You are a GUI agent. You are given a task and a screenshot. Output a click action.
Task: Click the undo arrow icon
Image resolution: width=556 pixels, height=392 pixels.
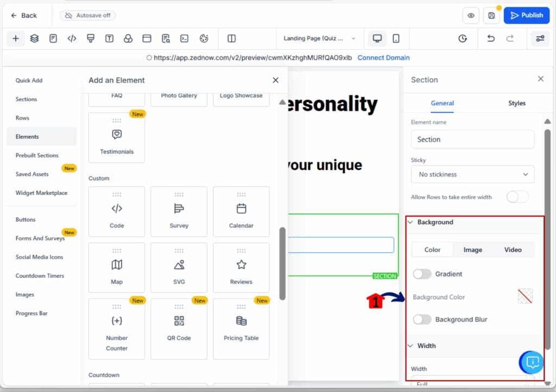pyautogui.click(x=491, y=39)
